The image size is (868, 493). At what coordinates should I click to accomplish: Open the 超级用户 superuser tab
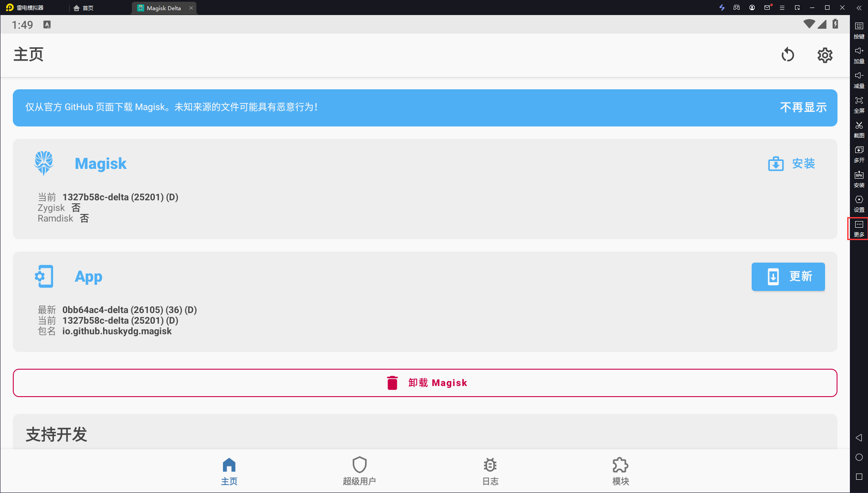pyautogui.click(x=359, y=472)
